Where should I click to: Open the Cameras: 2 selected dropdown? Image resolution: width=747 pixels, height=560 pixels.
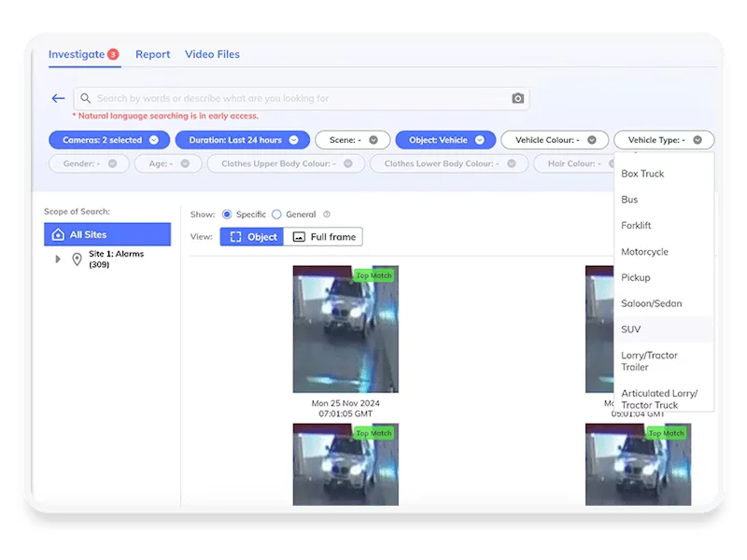(108, 140)
